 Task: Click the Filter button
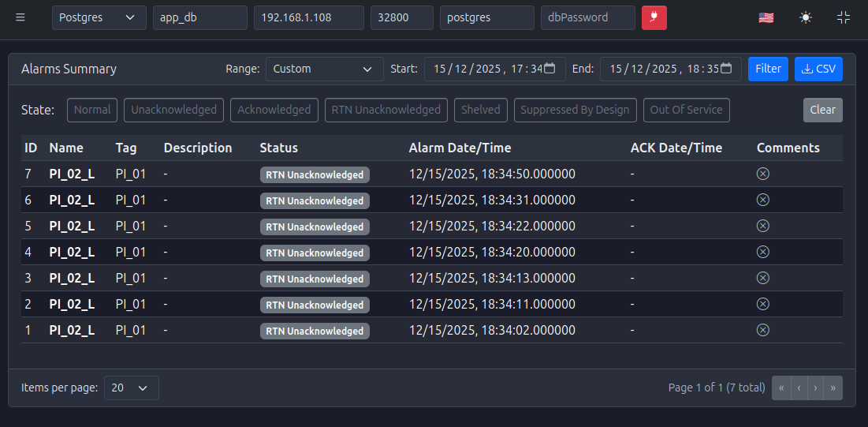tap(768, 69)
